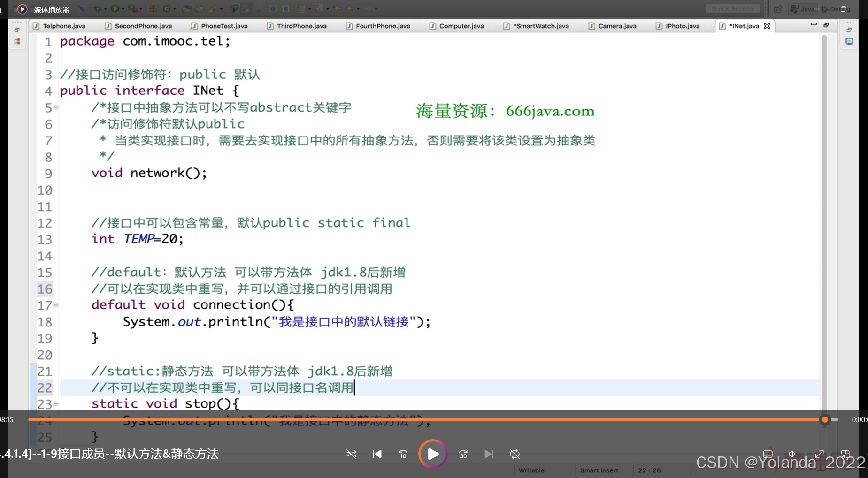The height and width of the screenshot is (478, 868).
Task: Maximize the editor area
Action: coord(826,24)
